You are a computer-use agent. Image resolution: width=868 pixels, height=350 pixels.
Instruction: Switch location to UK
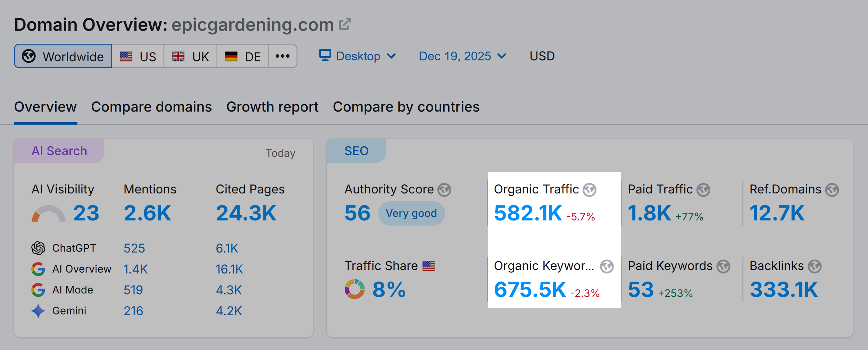pos(190,56)
